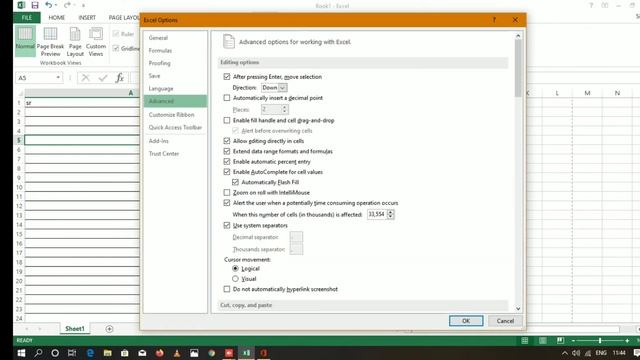Viewport: 640px width, 360px height.
Task: Click the Save icon in the quick access toolbar
Action: pyautogui.click(x=35, y=5)
